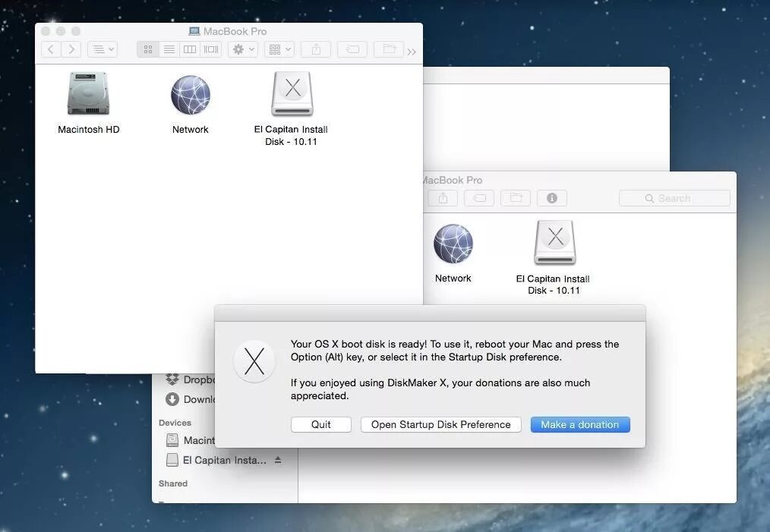This screenshot has height=532, width=770.
Task: Expand the toolbar overflow chevrons
Action: tap(412, 52)
